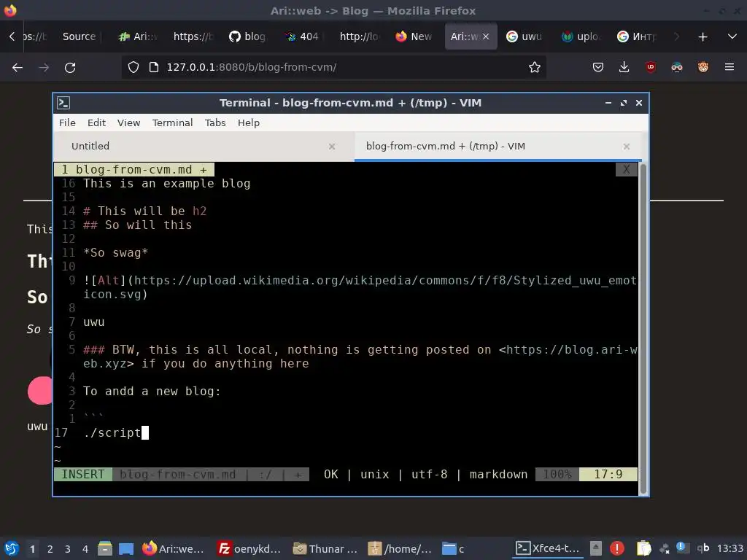747x560 pixels.
Task: Open the Thunar taskbar window
Action: 325,549
